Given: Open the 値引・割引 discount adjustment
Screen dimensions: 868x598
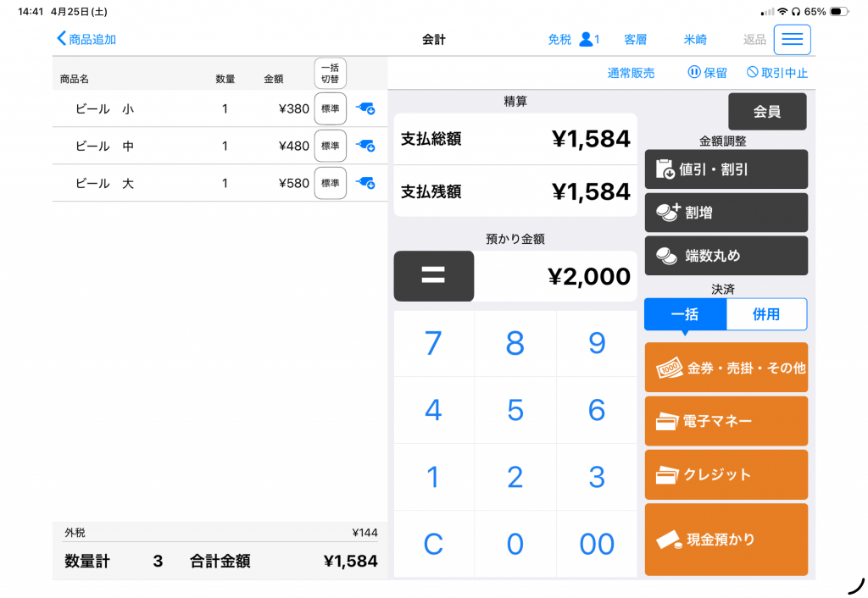Looking at the screenshot, I should pos(726,169).
